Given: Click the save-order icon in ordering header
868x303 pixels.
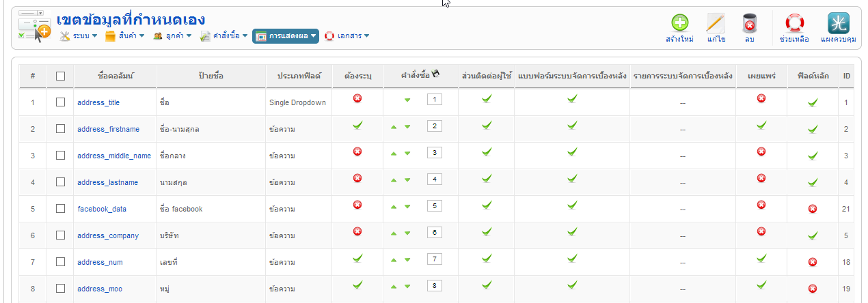Looking at the screenshot, I should pos(435,74).
